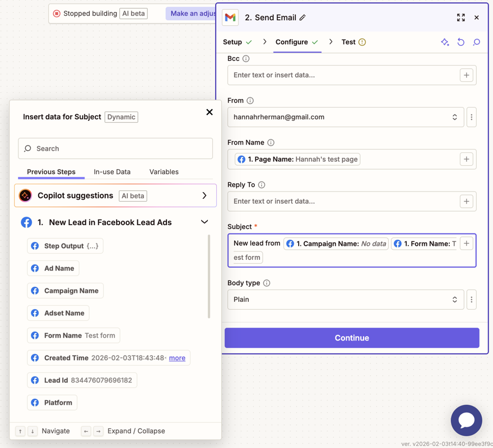Open the From email account dropdown

[x=455, y=117]
